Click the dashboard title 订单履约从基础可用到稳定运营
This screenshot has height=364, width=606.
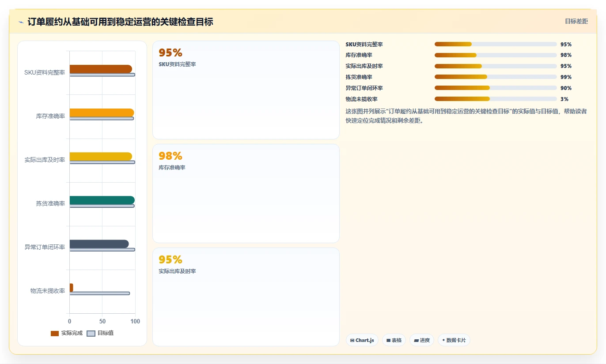coord(121,22)
